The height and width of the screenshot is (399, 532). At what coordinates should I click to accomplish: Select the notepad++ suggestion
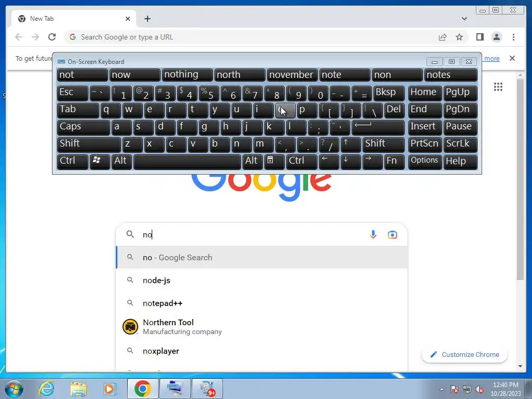tap(262, 303)
